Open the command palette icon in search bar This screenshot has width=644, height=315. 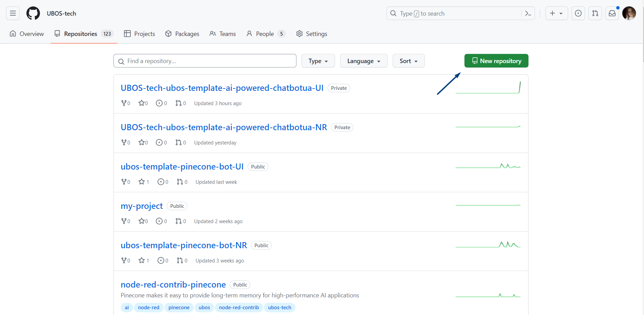[528, 13]
